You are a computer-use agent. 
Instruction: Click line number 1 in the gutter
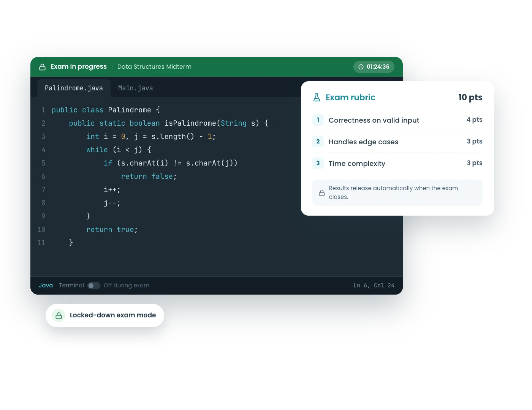pyautogui.click(x=43, y=110)
